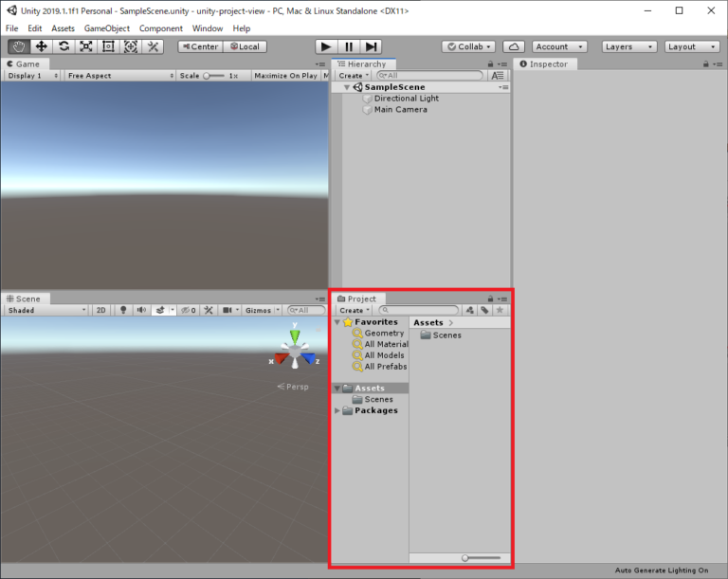The height and width of the screenshot is (579, 728).
Task: Switch projection via the Persp label
Action: point(293,387)
